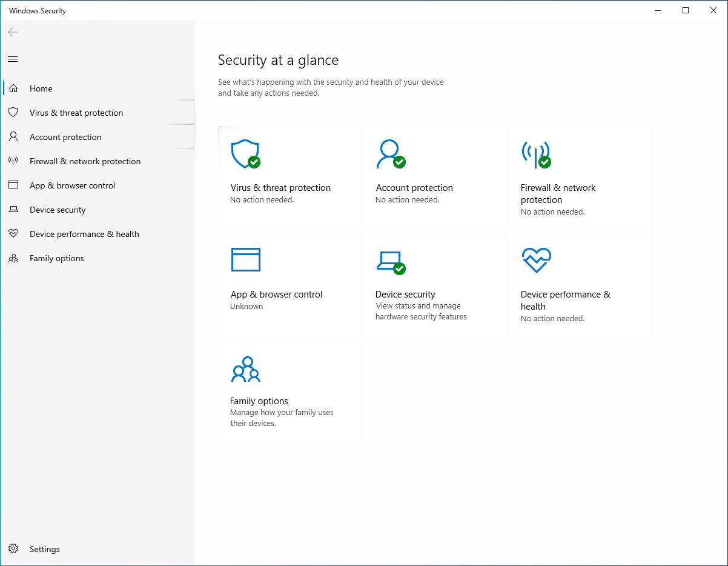
Task: Click the large App & browser control window icon
Action: [246, 259]
